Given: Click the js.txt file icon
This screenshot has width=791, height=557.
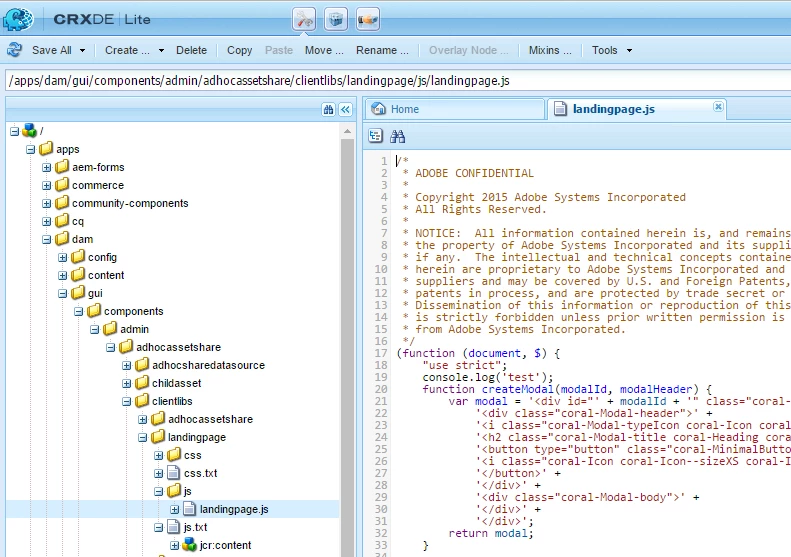Looking at the screenshot, I should [174, 527].
